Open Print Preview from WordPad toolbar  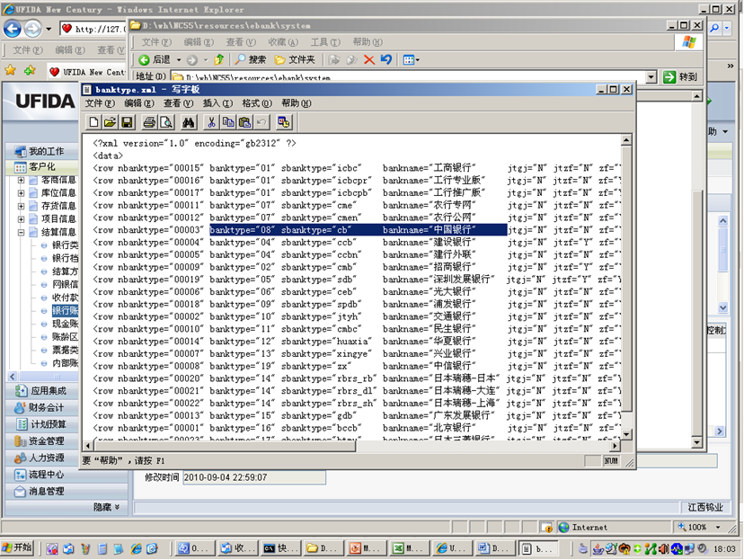(x=166, y=122)
